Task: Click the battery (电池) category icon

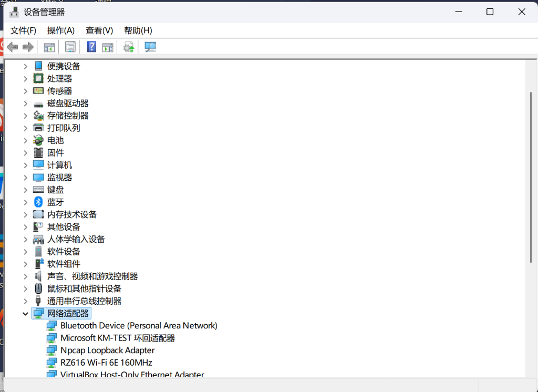Action: pos(38,140)
